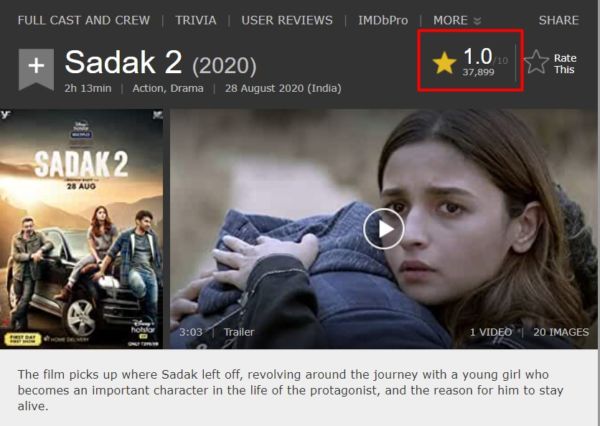Open the 20 IMAGES gallery link
The image size is (600, 426).
point(561,332)
